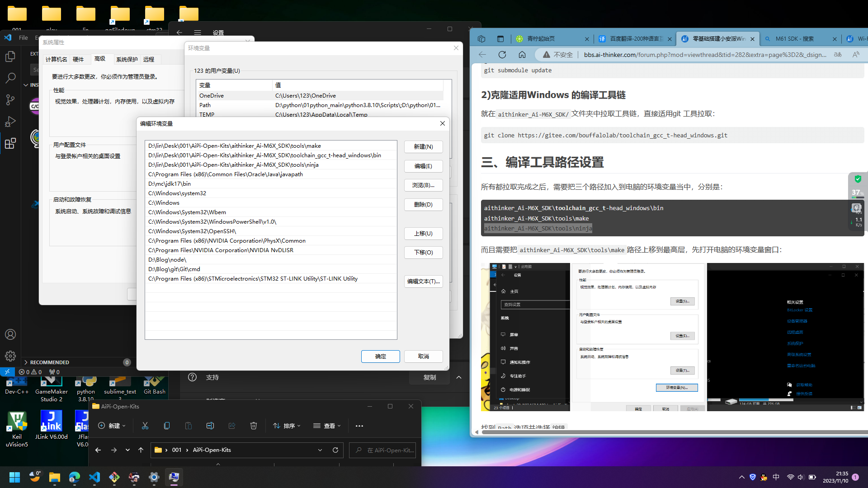868x488 pixels.
Task: Open VS Code Search icon
Action: (x=10, y=78)
